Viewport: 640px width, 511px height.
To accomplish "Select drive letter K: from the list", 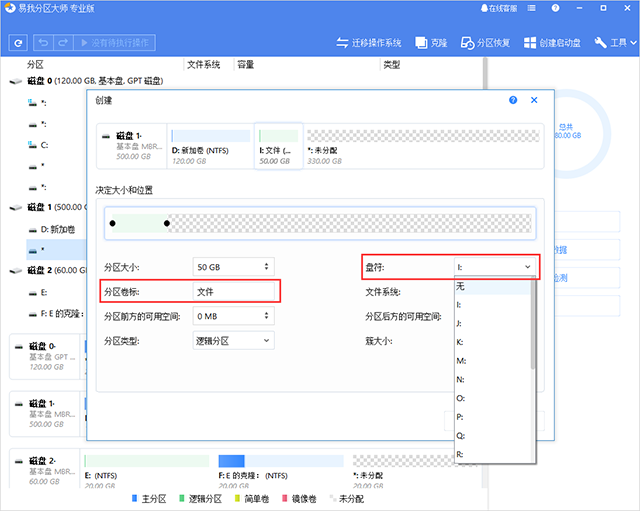I will point(461,341).
